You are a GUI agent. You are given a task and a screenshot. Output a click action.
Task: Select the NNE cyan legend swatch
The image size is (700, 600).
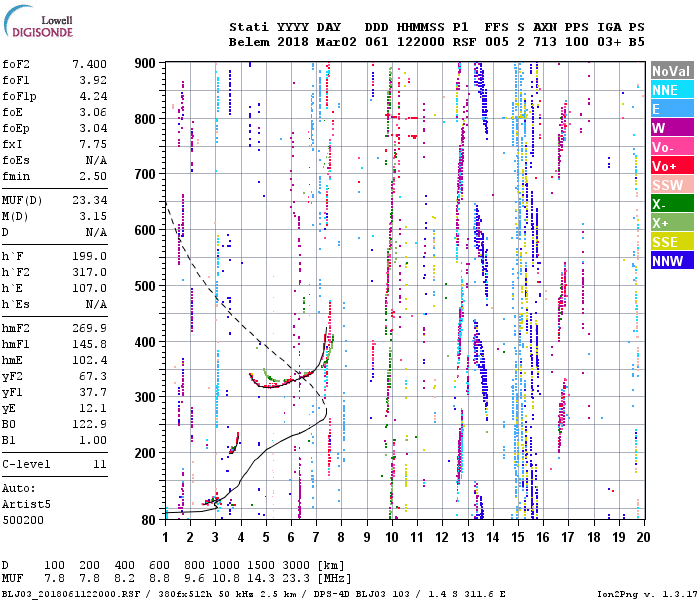[x=672, y=90]
